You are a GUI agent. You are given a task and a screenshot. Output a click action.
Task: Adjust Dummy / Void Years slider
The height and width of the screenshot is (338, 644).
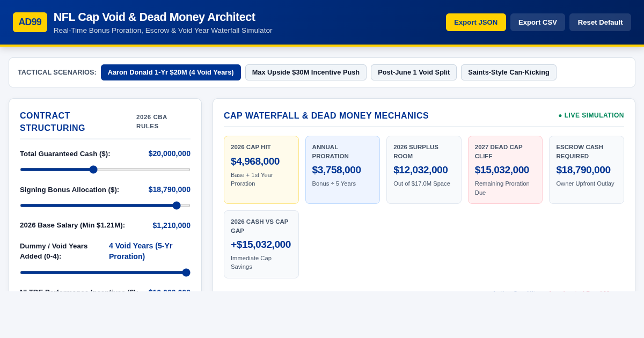pyautogui.click(x=105, y=273)
